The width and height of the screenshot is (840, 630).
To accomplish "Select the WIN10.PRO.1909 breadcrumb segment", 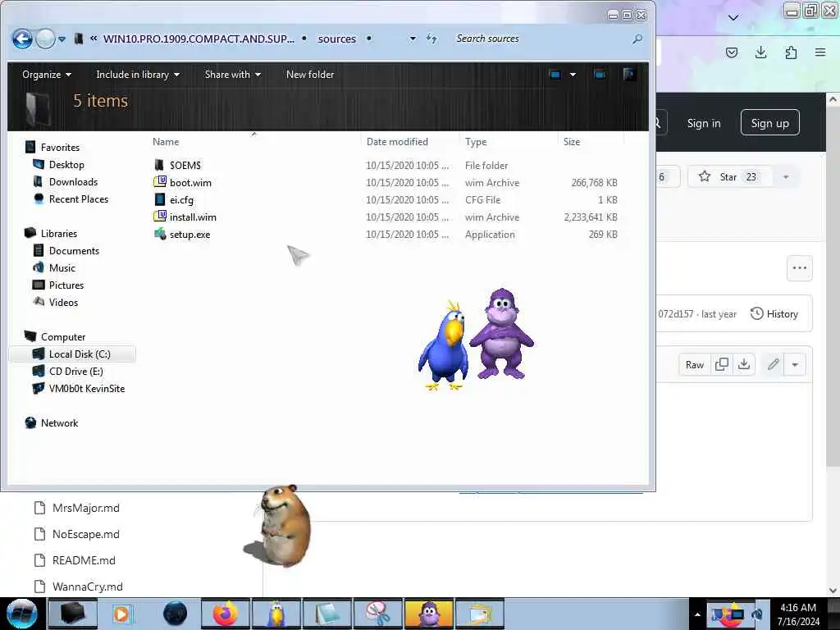I will tap(199, 39).
